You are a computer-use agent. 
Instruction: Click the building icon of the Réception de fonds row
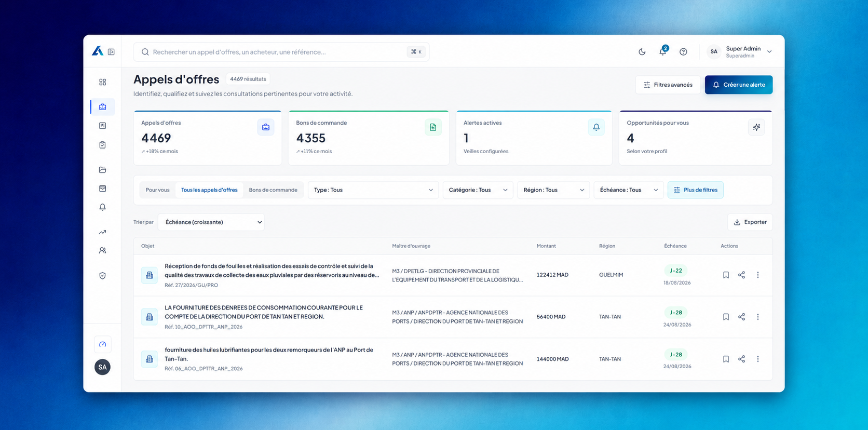(150, 275)
